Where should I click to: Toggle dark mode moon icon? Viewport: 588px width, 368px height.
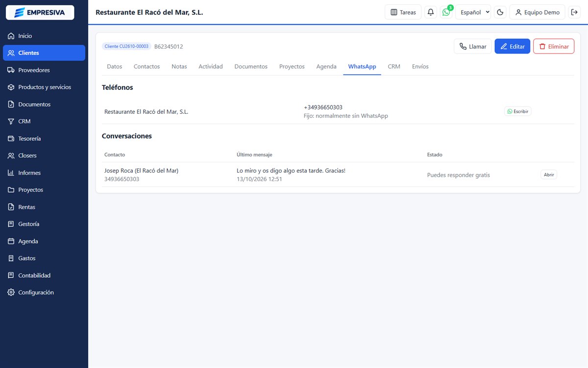[x=500, y=12]
